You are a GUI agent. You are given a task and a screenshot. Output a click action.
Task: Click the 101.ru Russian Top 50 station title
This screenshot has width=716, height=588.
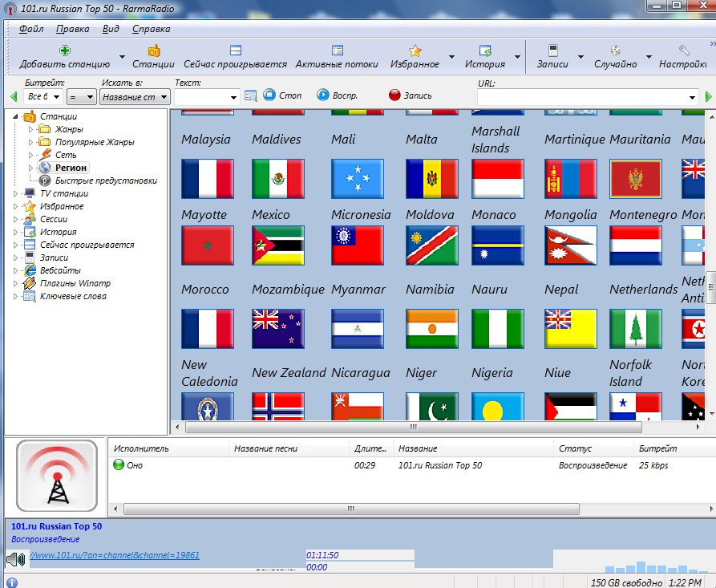(57, 526)
